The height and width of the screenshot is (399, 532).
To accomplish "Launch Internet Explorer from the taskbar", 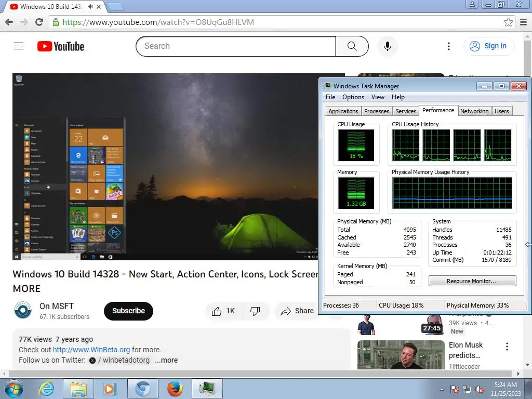I will pyautogui.click(x=46, y=389).
